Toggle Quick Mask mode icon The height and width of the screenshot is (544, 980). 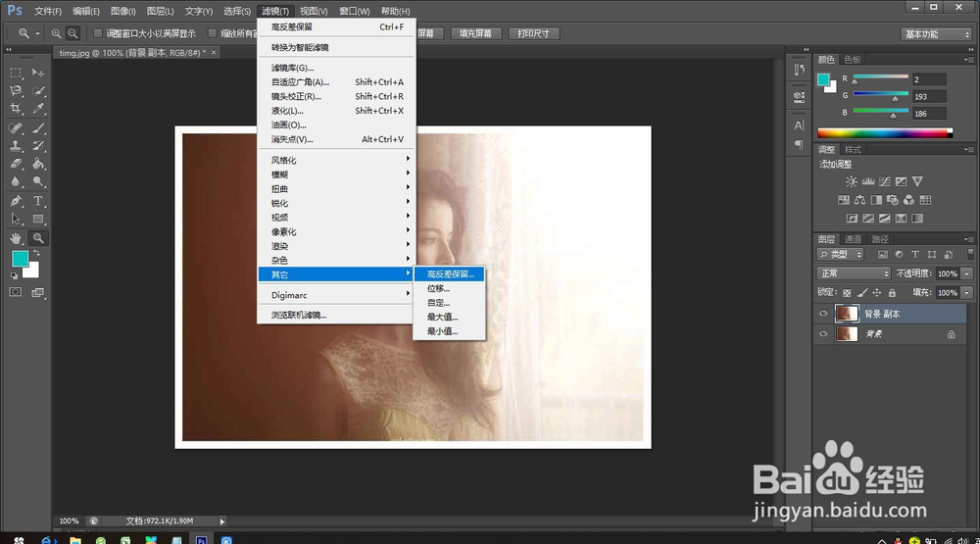[16, 292]
